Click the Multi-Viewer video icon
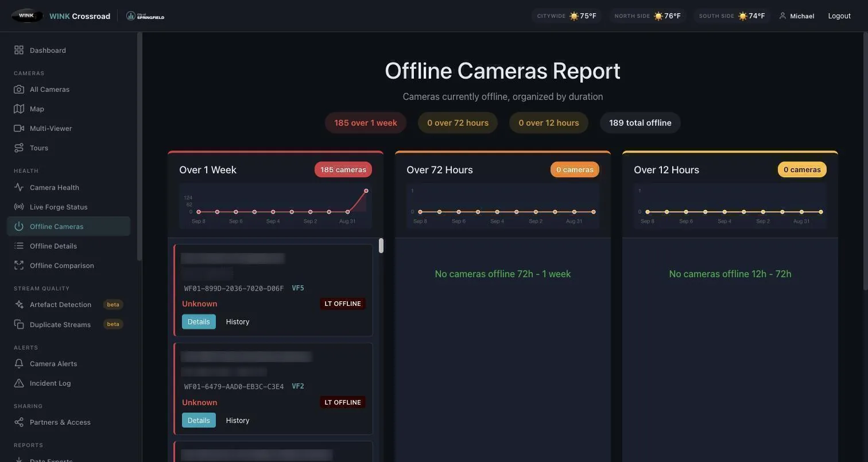 point(19,129)
